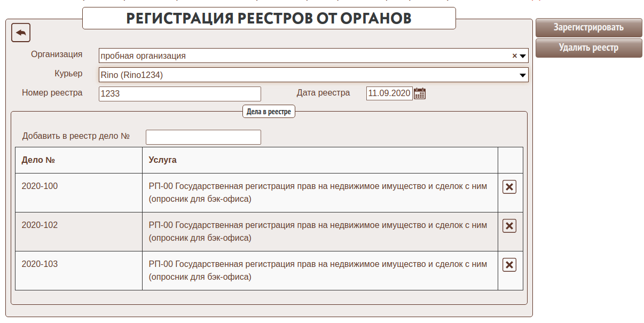
Task: Click the Добавить в реестр дело № field
Action: (203, 137)
